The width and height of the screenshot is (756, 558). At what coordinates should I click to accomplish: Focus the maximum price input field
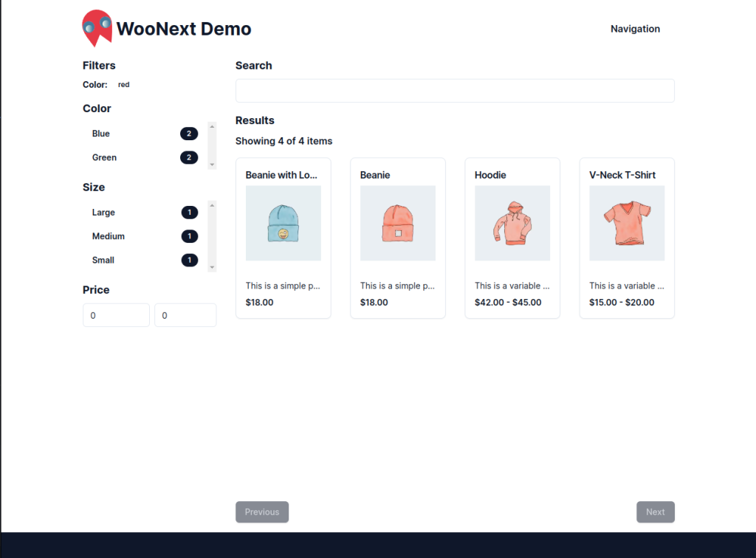click(185, 315)
